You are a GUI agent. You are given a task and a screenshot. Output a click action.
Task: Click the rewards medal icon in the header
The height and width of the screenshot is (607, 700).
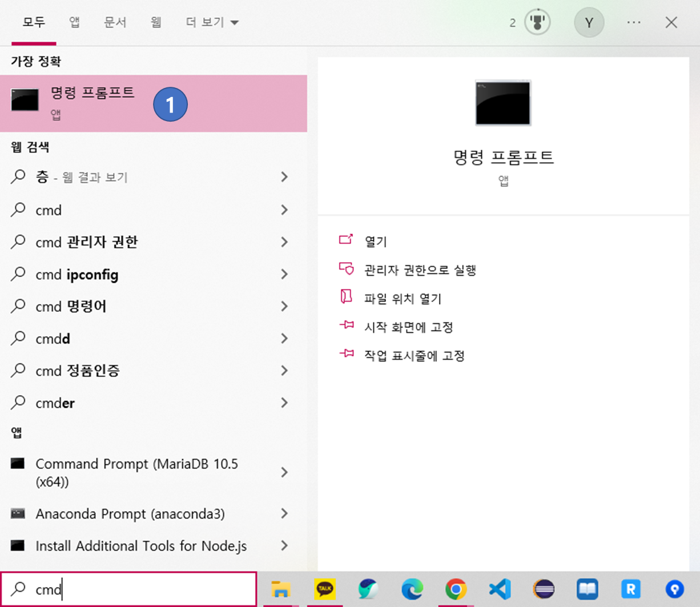(x=537, y=22)
